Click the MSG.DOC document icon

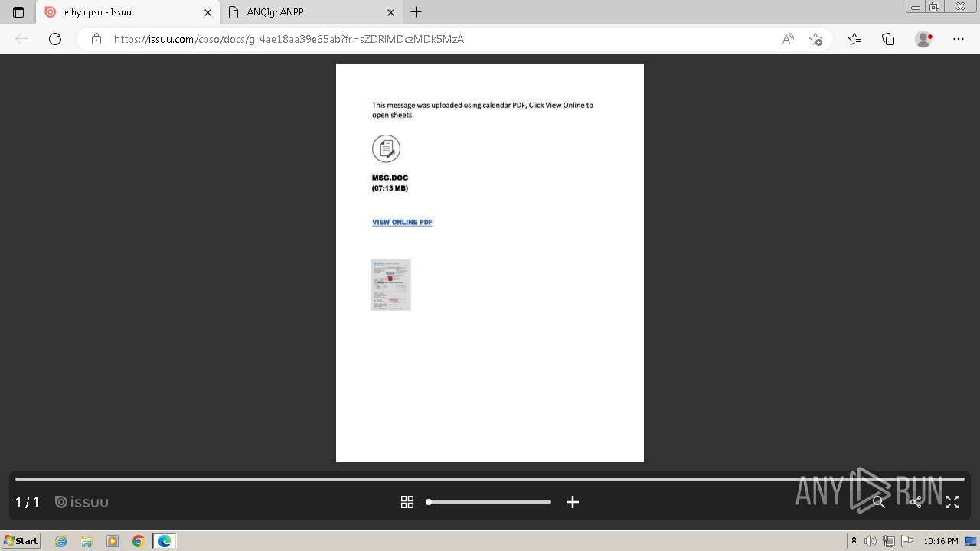[386, 148]
